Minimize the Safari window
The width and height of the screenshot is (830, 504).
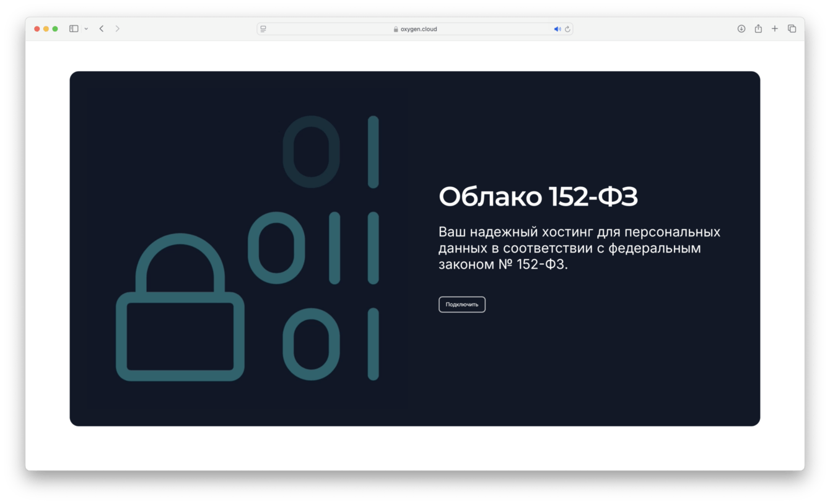click(46, 29)
